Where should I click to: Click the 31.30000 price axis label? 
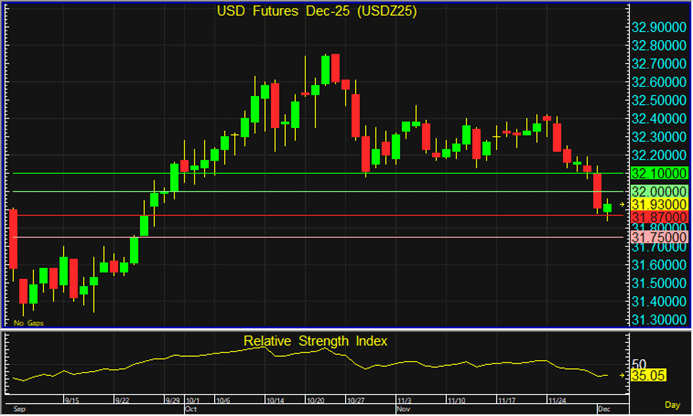pyautogui.click(x=657, y=319)
